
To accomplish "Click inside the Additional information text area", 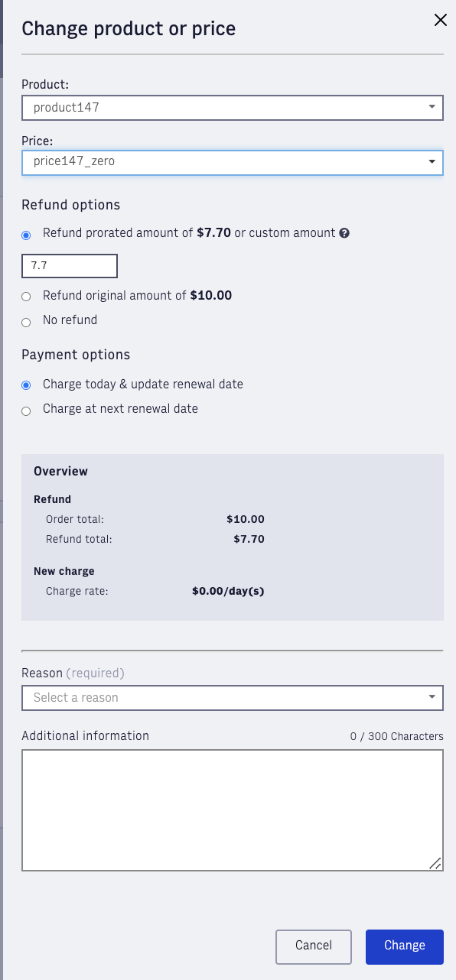I will click(x=233, y=810).
